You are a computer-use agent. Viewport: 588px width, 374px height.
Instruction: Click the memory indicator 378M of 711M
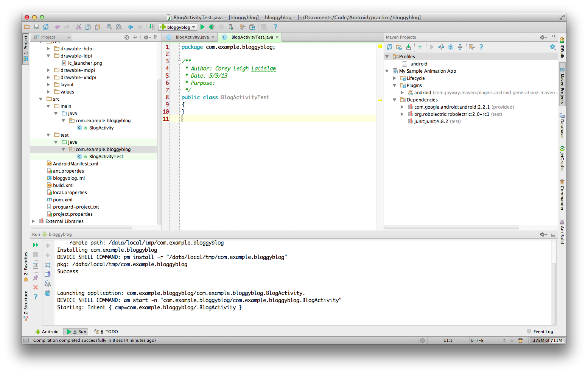[547, 340]
